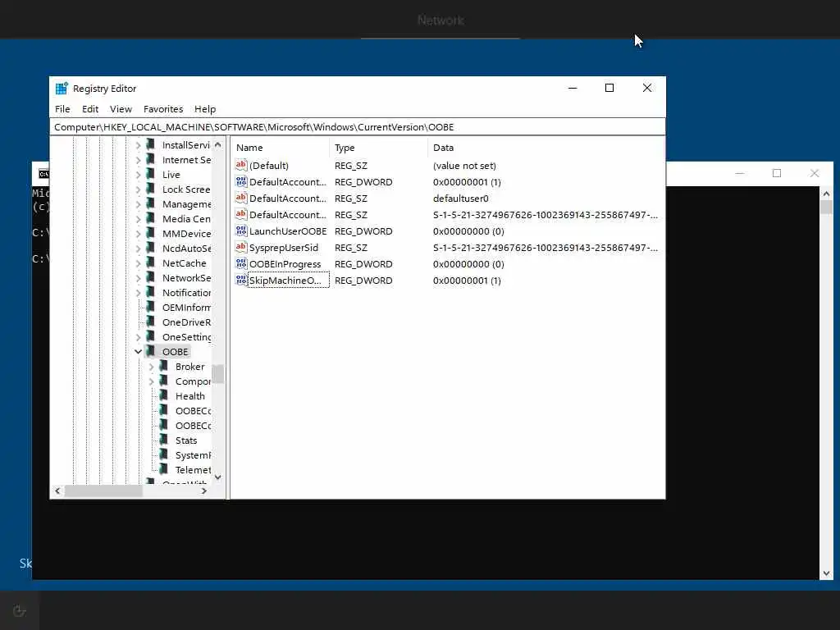
Task: Select the OOBEInProgress DWORD icon
Action: point(241,263)
